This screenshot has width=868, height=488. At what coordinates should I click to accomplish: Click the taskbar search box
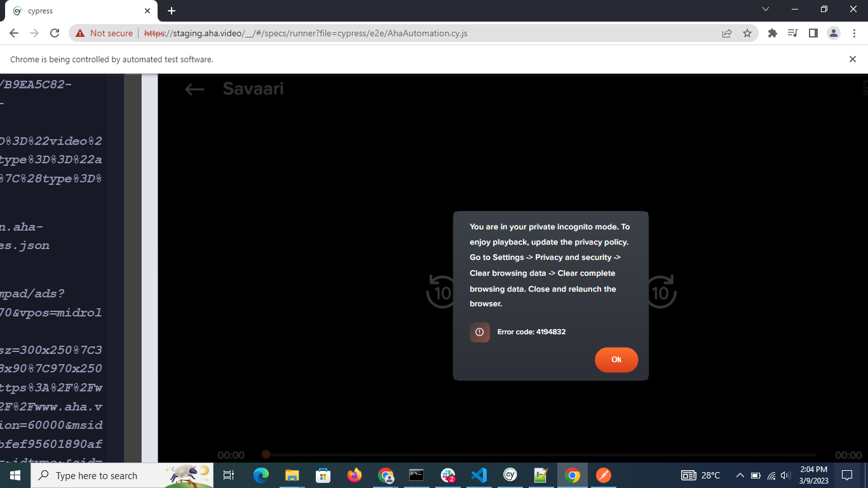click(121, 475)
